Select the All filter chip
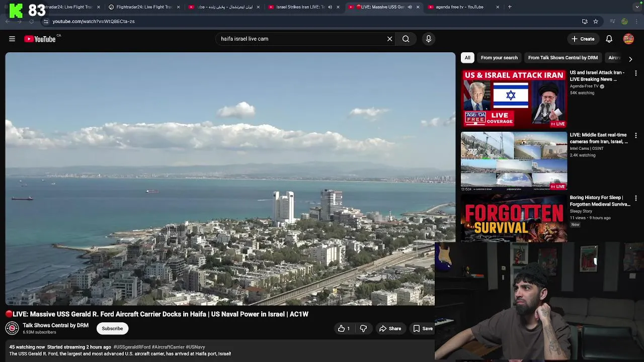Viewport: 644px width, 362px height. pyautogui.click(x=467, y=58)
